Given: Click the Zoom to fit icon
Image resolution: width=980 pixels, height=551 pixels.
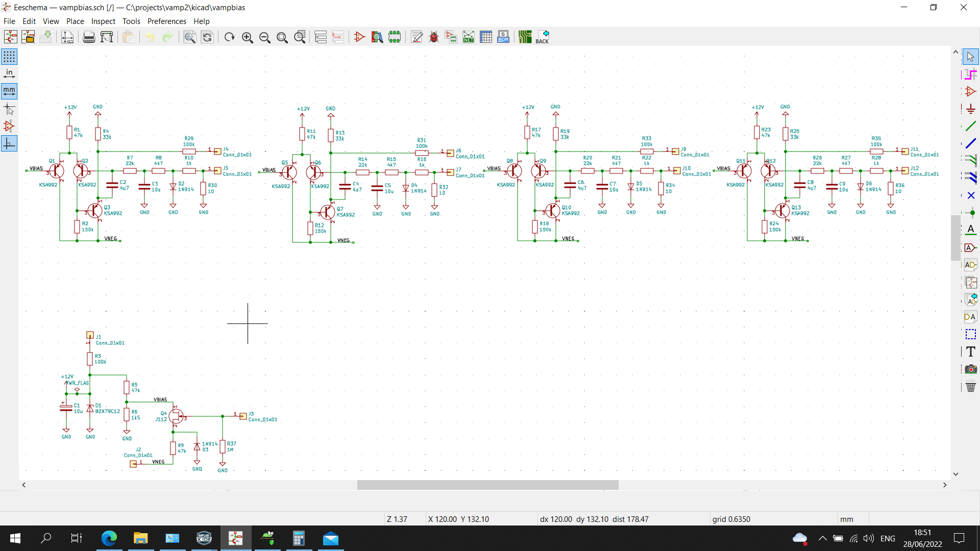Looking at the screenshot, I should (x=282, y=37).
